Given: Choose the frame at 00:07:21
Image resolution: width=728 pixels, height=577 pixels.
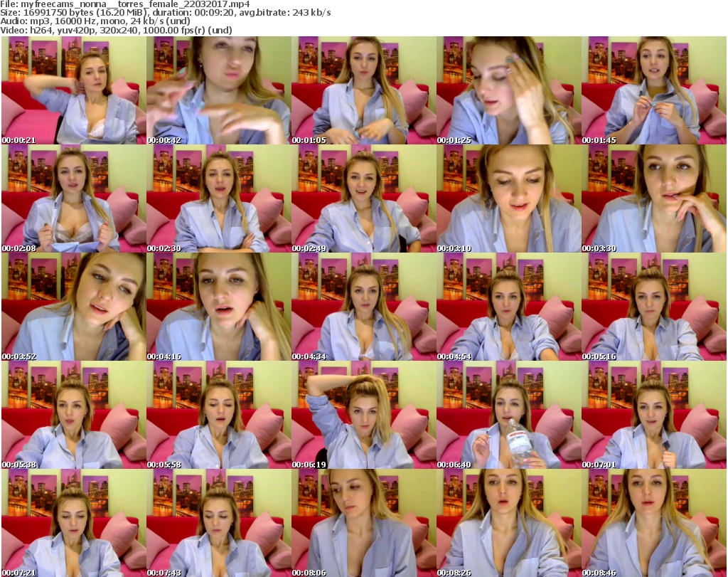Looking at the screenshot, I should (x=74, y=523).
